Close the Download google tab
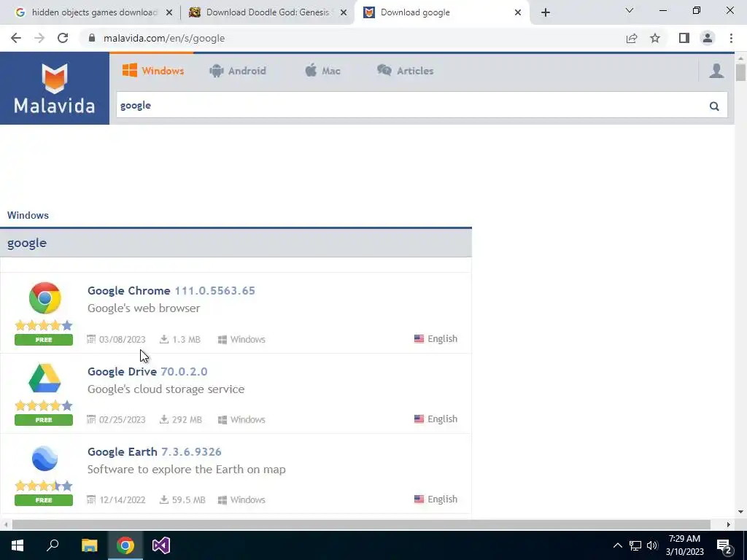747x560 pixels. pos(518,13)
